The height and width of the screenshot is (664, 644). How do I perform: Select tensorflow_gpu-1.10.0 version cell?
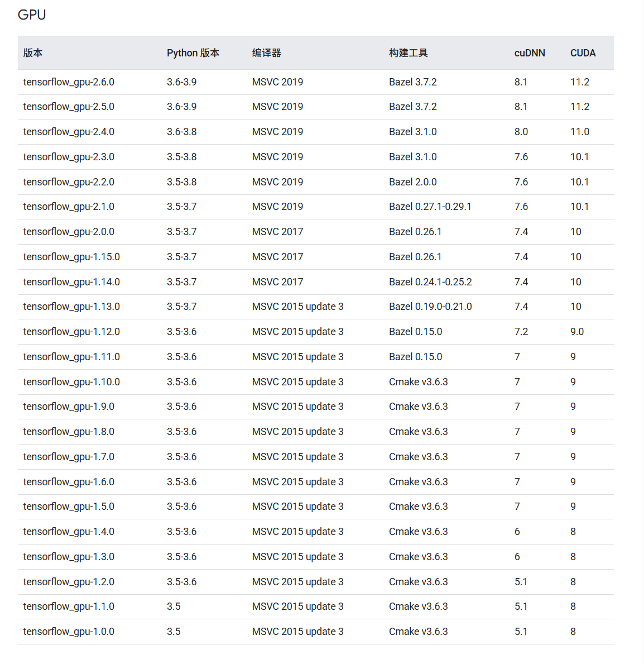(71, 381)
